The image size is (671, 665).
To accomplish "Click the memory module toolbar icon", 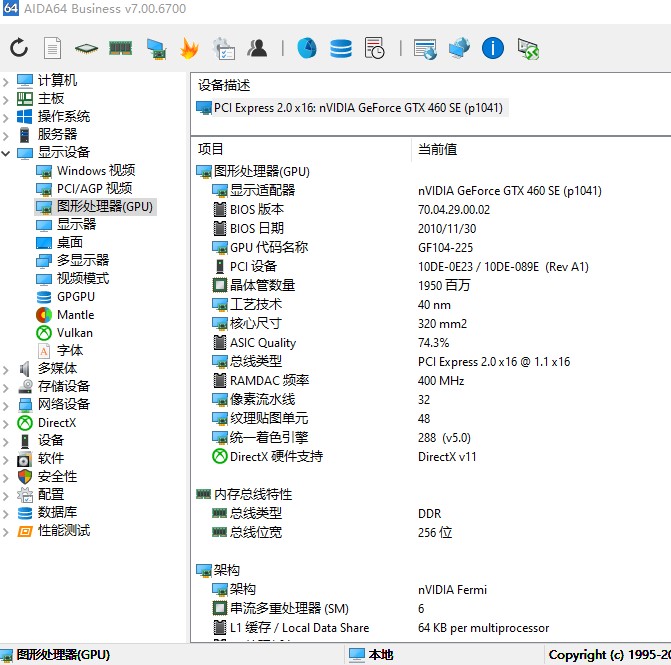I will (x=120, y=48).
